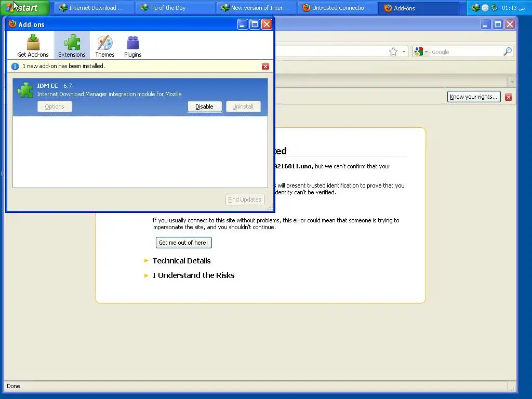Switch to Internet Download Manager taskbar item
The image size is (532, 399).
tap(94, 8)
